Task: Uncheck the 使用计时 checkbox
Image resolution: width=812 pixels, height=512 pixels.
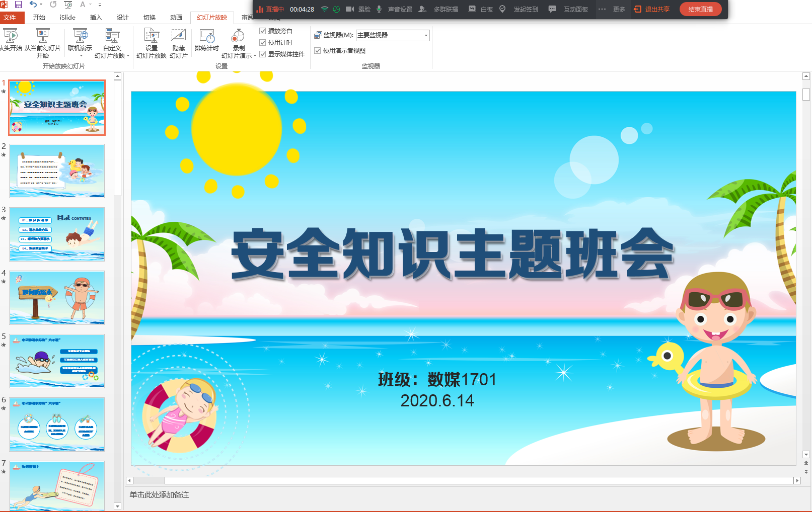Action: tap(263, 43)
